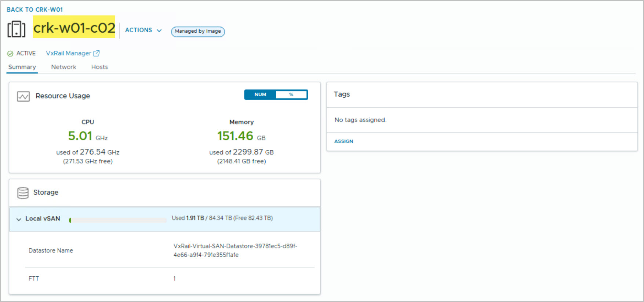The width and height of the screenshot is (644, 302).
Task: Click the VxRail-Virtual-SAN-Datastore name value
Action: coord(235,250)
